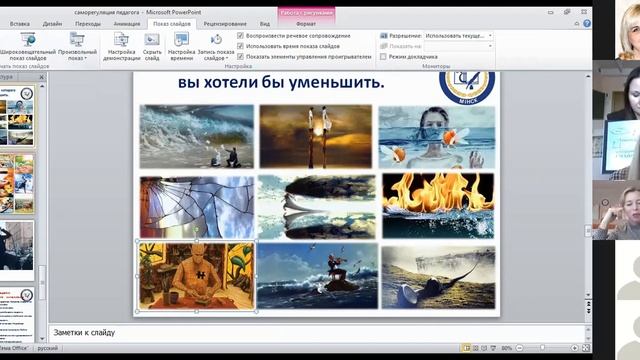This screenshot has height=360, width=640.
Task: Click the stingray on beach picture
Action: [x=438, y=277]
